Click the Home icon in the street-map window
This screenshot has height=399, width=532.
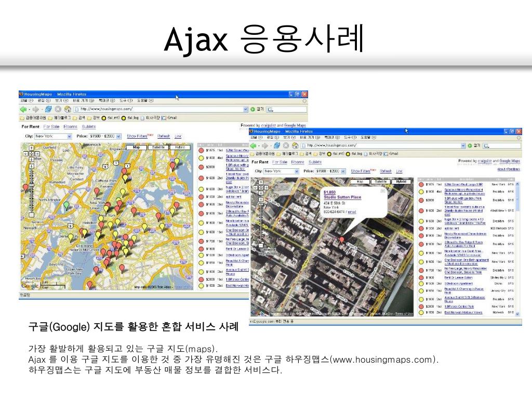tap(68, 109)
